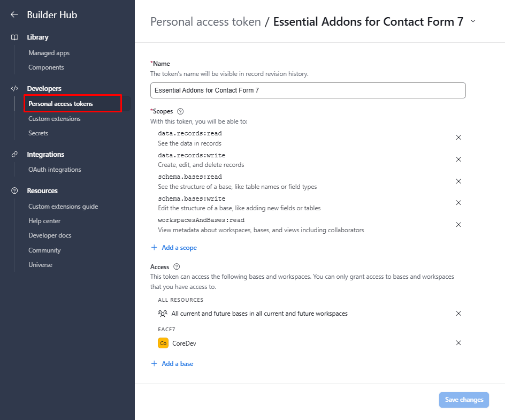
Task: Click Personal access token breadcrumb
Action: [x=205, y=21]
